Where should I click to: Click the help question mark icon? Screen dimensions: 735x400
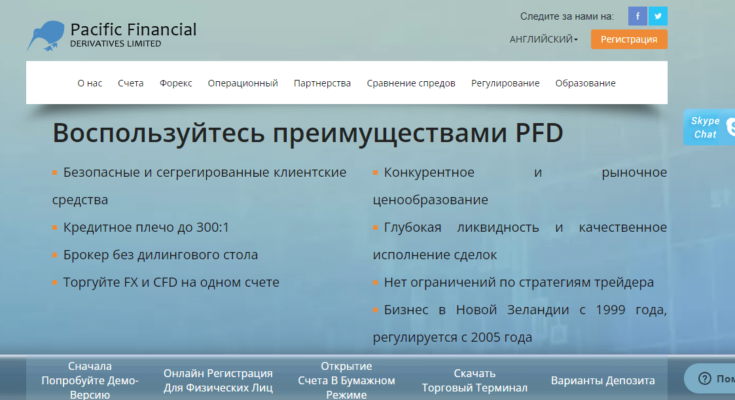[x=705, y=378]
